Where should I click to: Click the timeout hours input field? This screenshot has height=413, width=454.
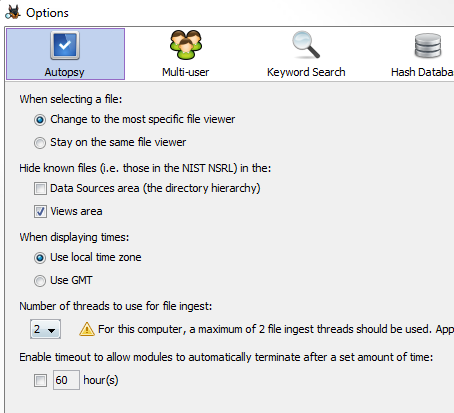point(66,380)
